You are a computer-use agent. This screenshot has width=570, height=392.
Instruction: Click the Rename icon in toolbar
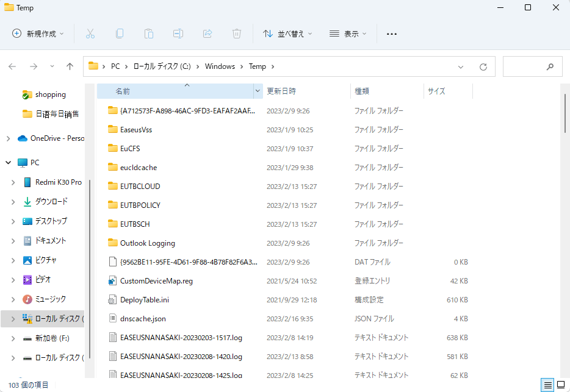(178, 34)
